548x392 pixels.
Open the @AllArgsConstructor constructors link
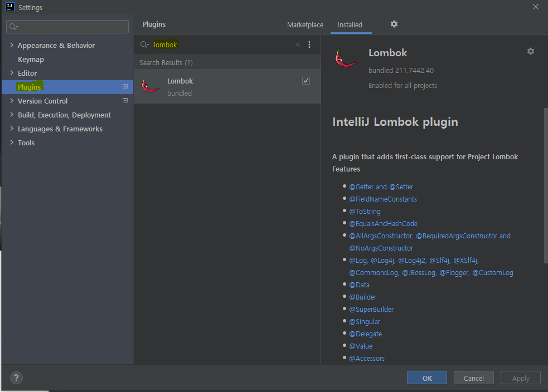[429, 242]
